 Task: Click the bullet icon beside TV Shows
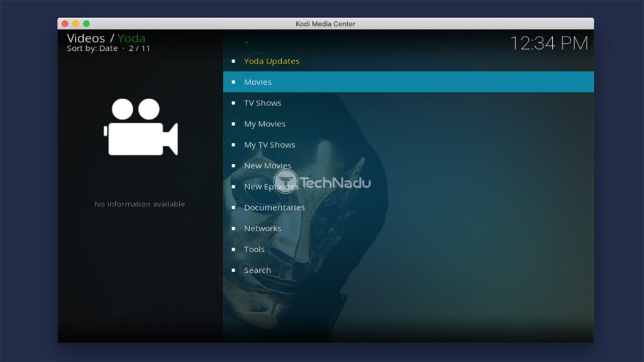coord(234,103)
